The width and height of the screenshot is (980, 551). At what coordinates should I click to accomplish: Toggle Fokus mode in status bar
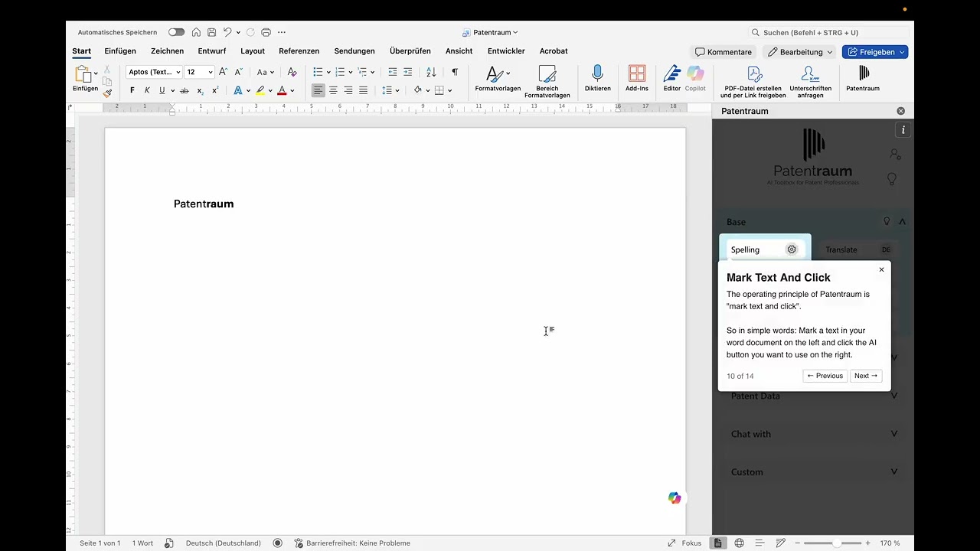(684, 543)
